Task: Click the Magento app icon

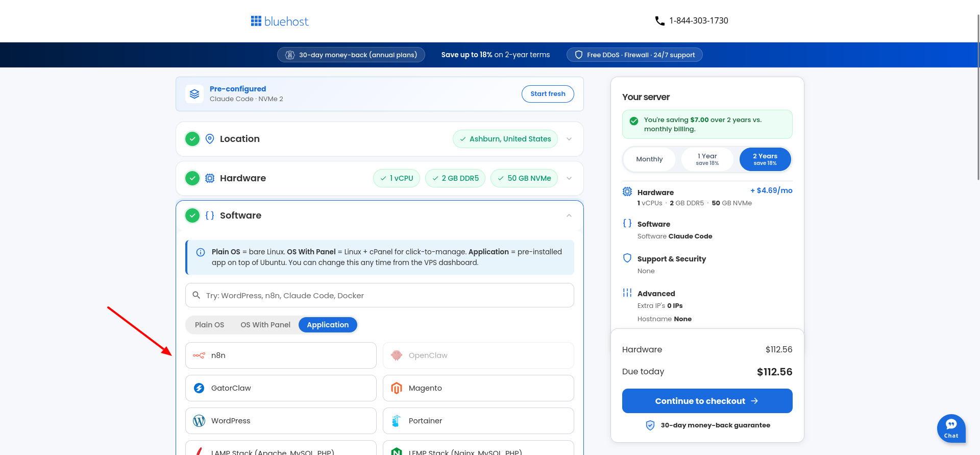Action: (397, 388)
